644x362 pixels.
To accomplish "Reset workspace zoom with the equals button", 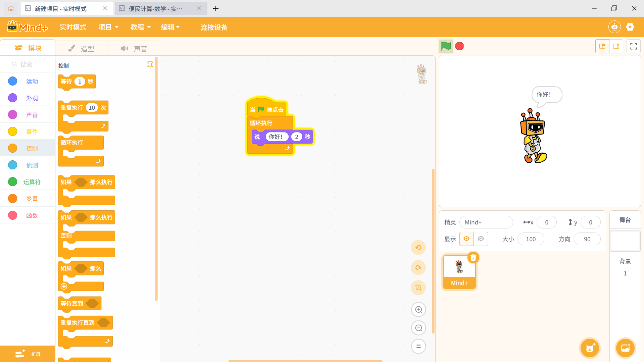I will pos(418,346).
